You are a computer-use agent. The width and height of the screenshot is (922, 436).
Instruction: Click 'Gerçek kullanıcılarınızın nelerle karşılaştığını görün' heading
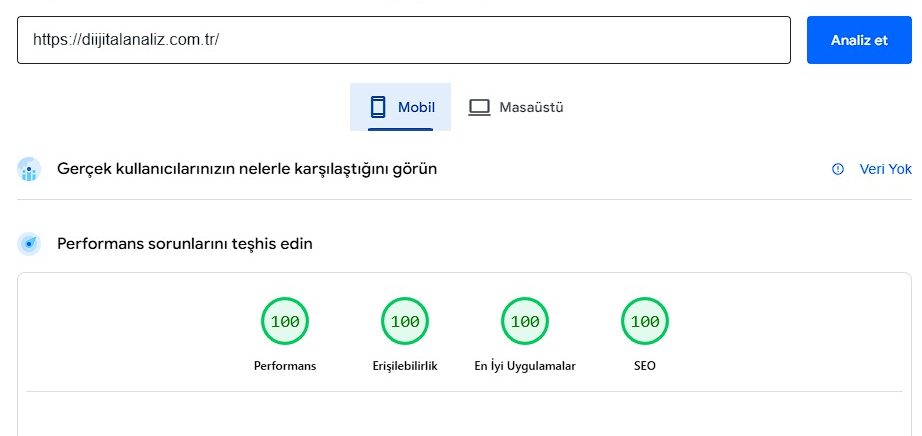247,169
